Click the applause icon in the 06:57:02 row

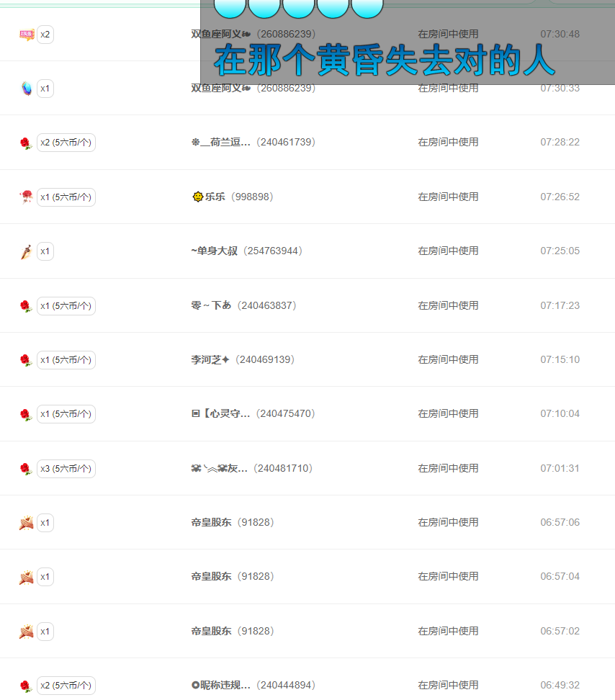click(27, 632)
